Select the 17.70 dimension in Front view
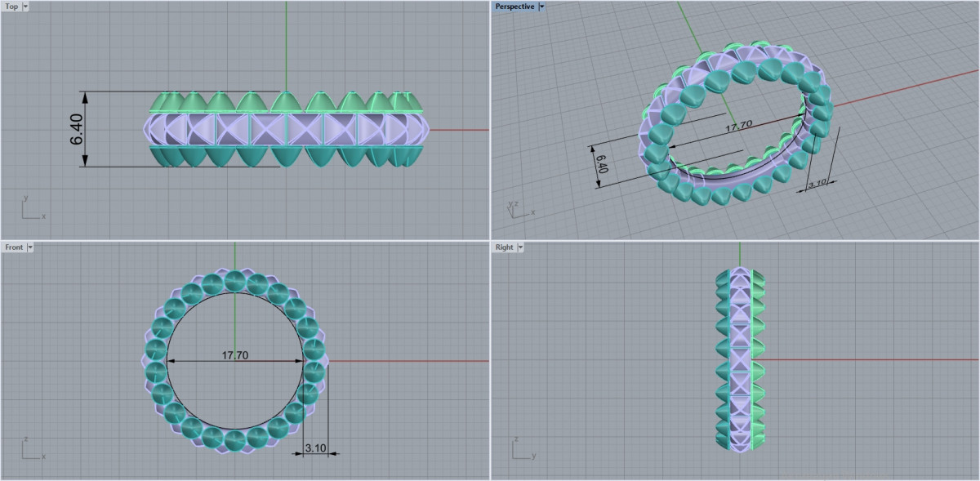The image size is (980, 481). pyautogui.click(x=235, y=355)
